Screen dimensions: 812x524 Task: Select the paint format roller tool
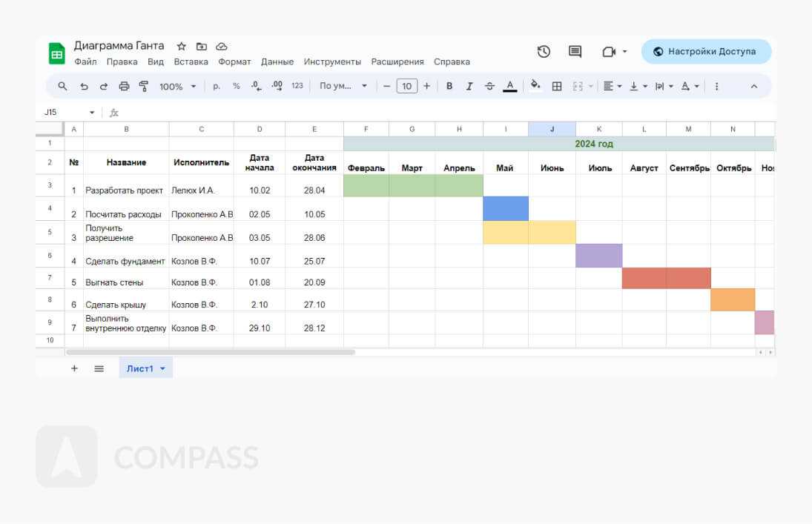coord(144,87)
